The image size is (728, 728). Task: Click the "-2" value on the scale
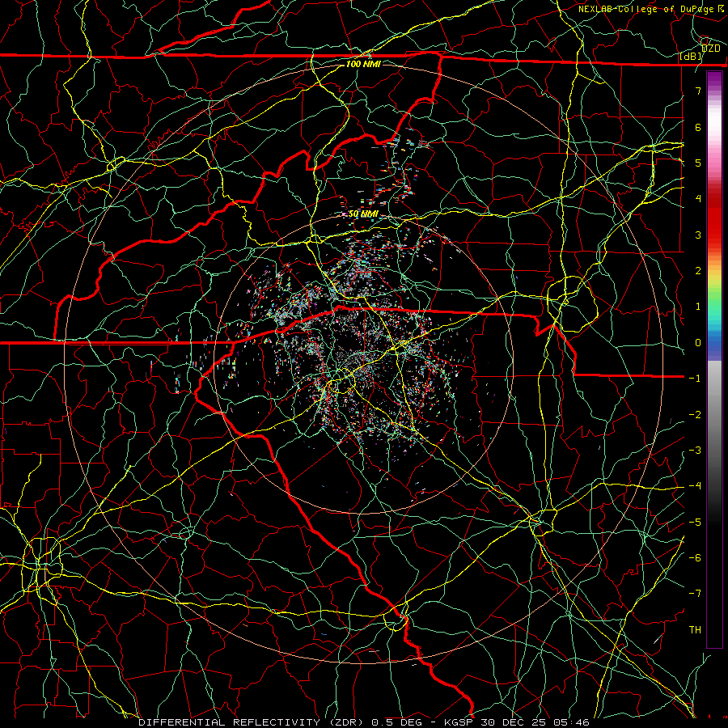695,415
